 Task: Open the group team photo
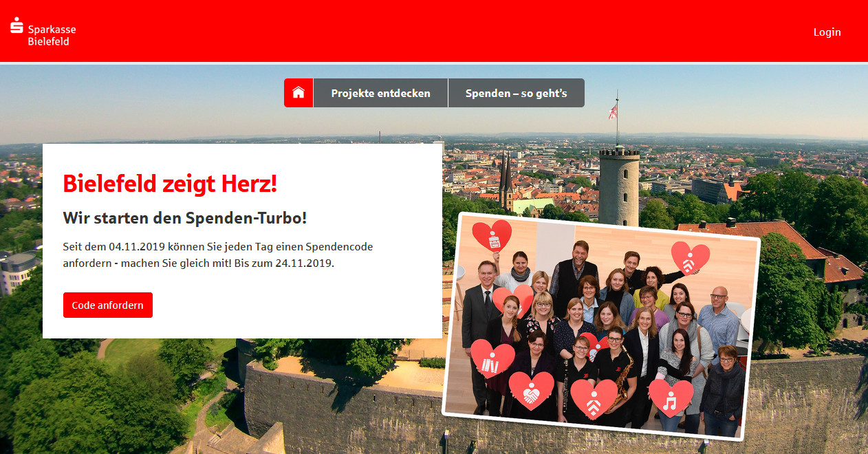click(x=601, y=325)
